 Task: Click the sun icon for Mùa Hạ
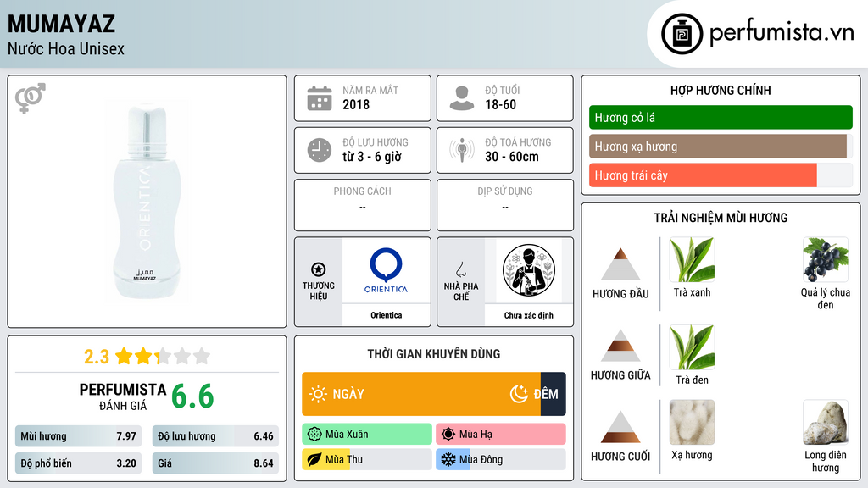448,435
